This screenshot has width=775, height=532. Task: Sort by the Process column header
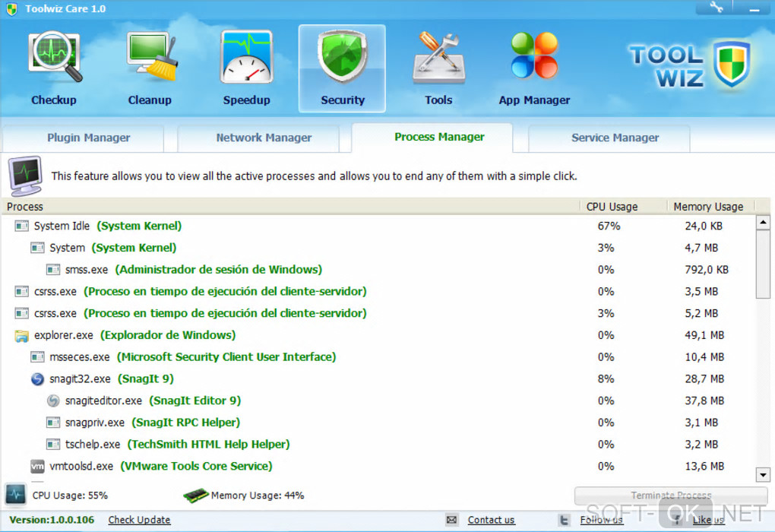tap(292, 207)
